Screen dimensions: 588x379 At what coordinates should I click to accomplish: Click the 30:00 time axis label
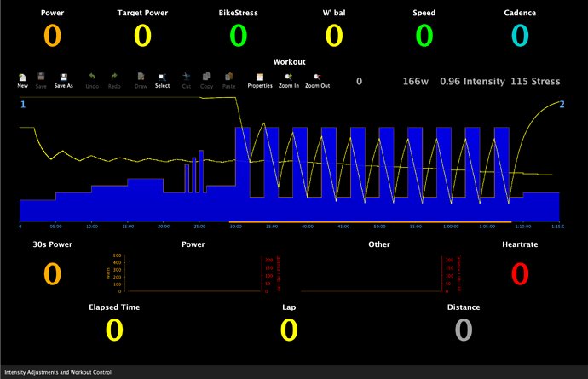tap(236, 227)
